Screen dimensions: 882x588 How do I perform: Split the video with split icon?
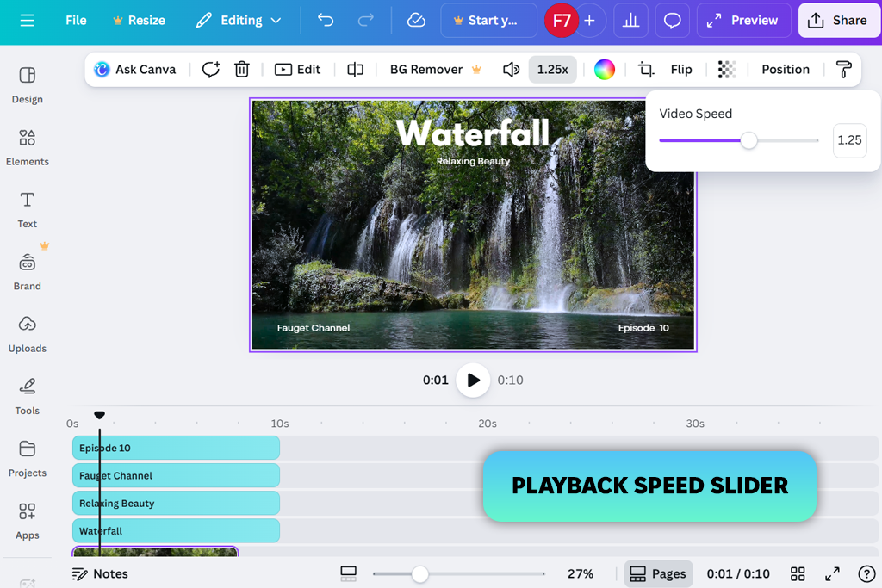[x=355, y=69]
